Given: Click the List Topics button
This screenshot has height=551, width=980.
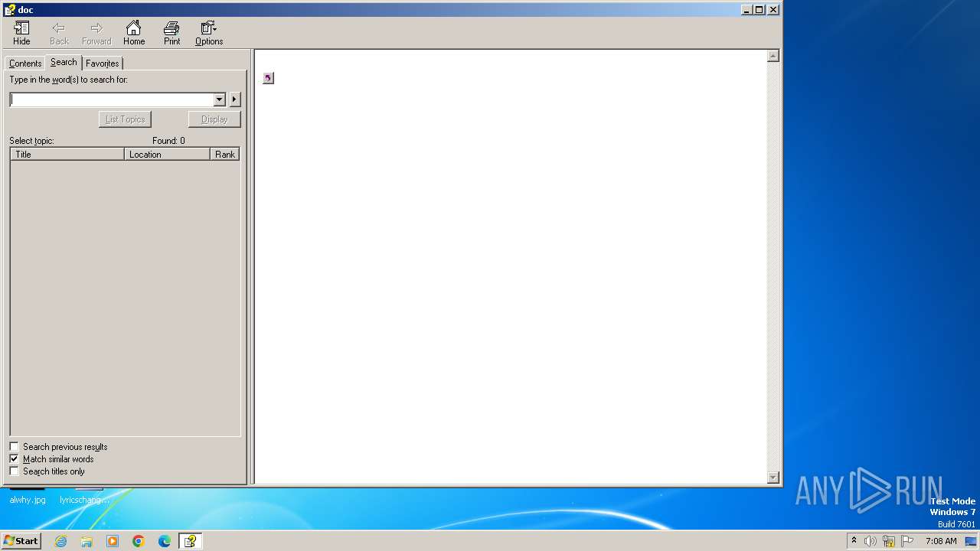Looking at the screenshot, I should pos(125,119).
